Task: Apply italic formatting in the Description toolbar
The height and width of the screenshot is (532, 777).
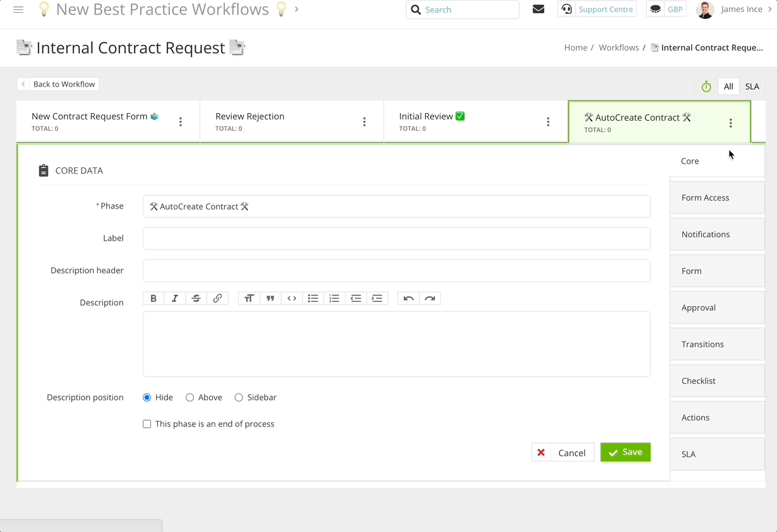Action: pyautogui.click(x=175, y=298)
